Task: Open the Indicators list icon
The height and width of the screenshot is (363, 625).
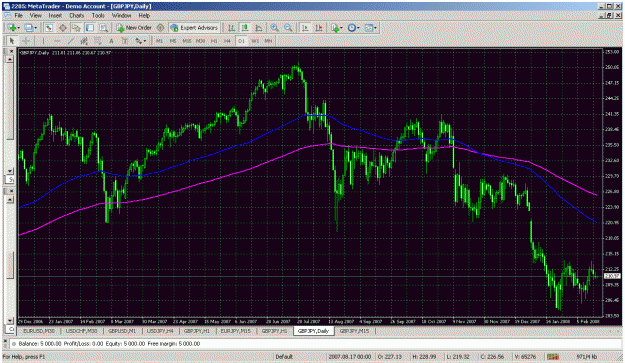Action: tap(334, 27)
